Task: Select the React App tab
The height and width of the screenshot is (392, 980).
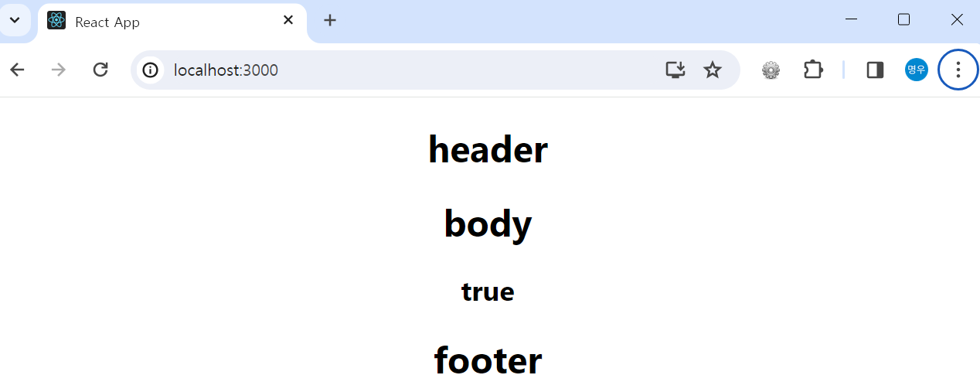Action: [x=172, y=22]
